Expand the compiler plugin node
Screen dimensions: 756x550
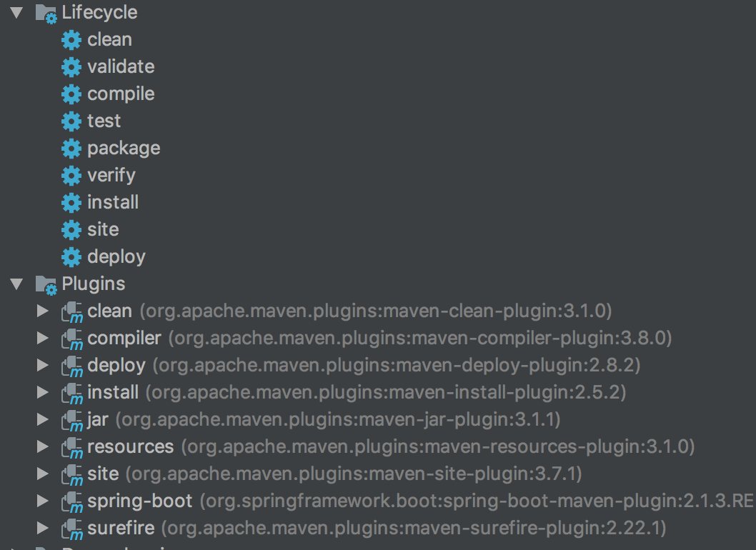[x=43, y=339]
